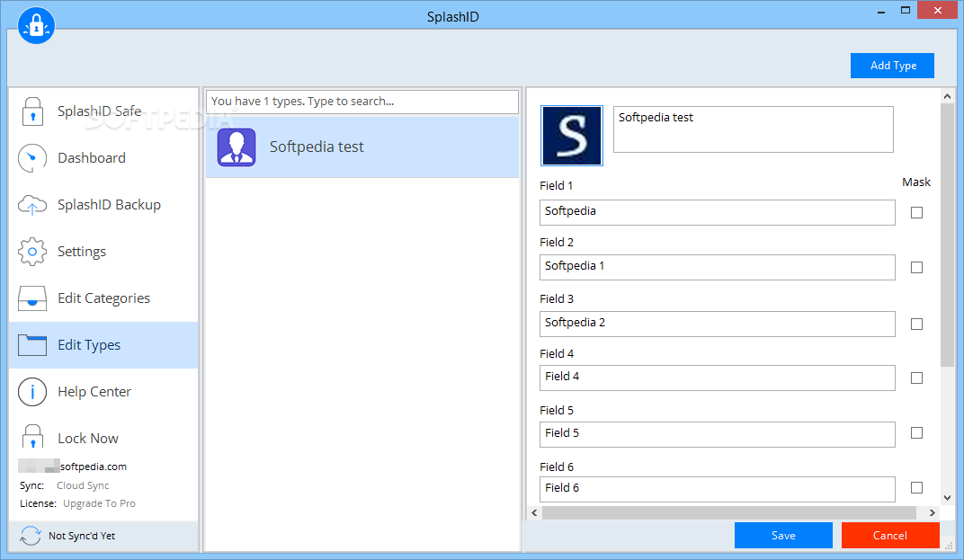The width and height of the screenshot is (964, 560).
Task: Click the Softpedia test user avatar icon
Action: [x=237, y=147]
